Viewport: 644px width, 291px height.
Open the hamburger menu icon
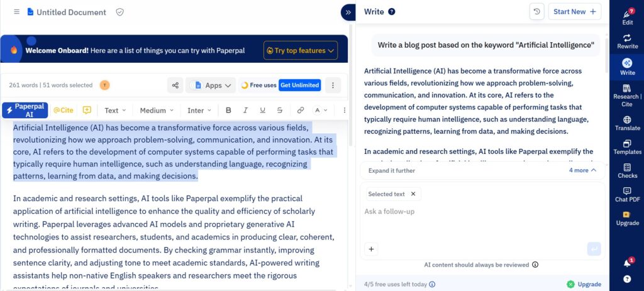[x=17, y=12]
